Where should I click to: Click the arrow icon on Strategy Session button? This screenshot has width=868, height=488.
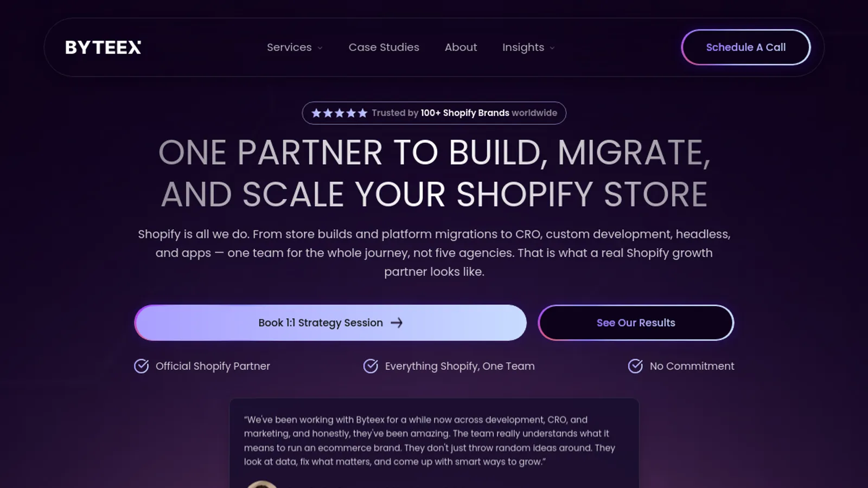coord(397,323)
